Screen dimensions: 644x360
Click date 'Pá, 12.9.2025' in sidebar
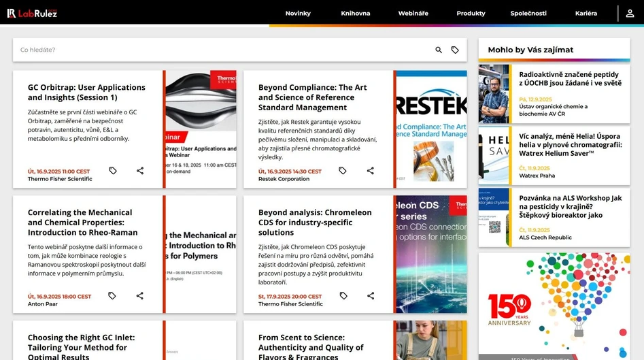pos(535,99)
